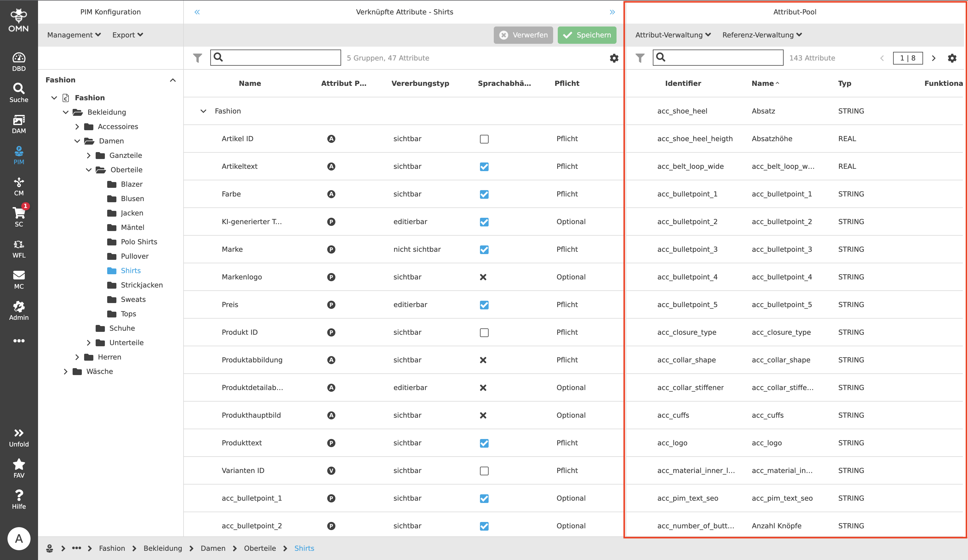Image resolution: width=968 pixels, height=560 pixels.
Task: Collapse the Fashion group in the attribute list
Action: coord(203,111)
